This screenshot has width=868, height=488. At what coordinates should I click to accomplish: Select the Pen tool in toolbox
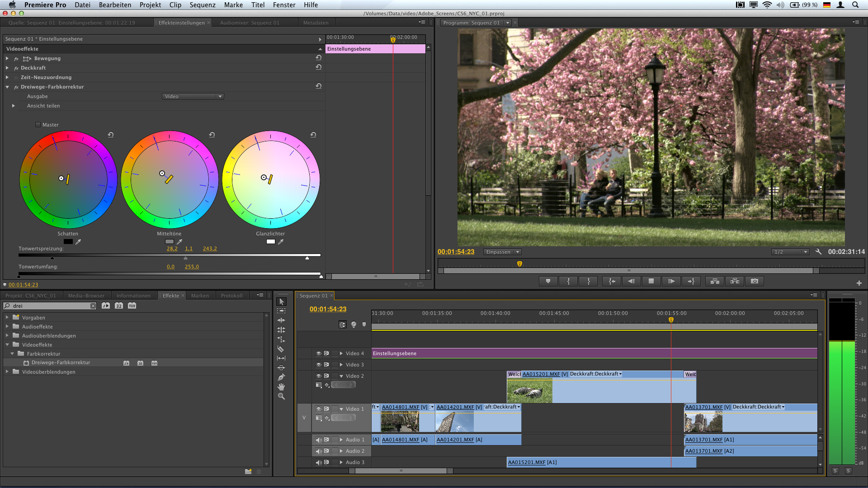pos(281,377)
